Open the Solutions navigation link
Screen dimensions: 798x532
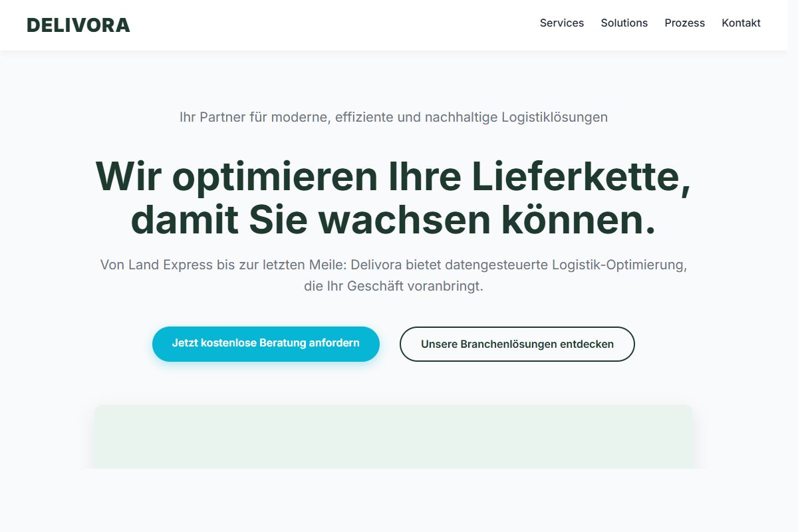coord(624,23)
